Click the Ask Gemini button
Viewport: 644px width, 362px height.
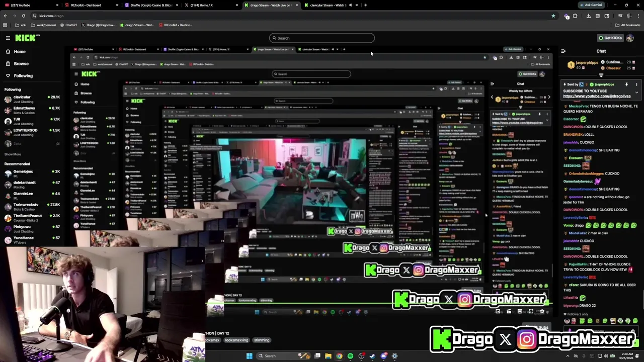click(x=591, y=5)
